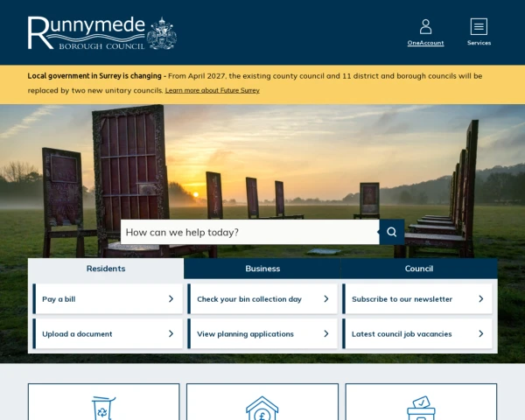Click the OneAccount text link
This screenshot has width=525, height=420.
point(425,43)
